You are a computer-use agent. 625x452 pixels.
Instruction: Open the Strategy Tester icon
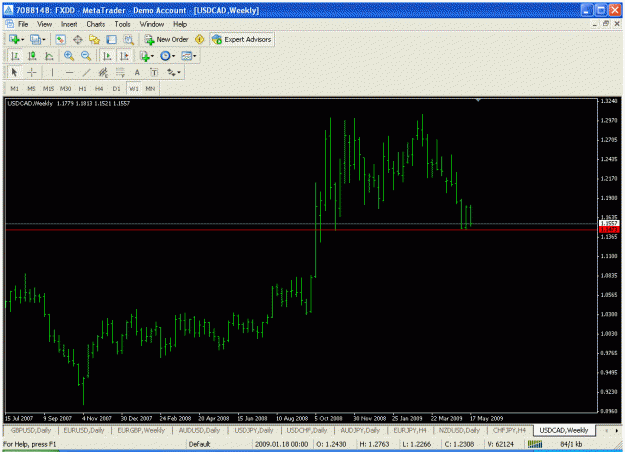128,39
